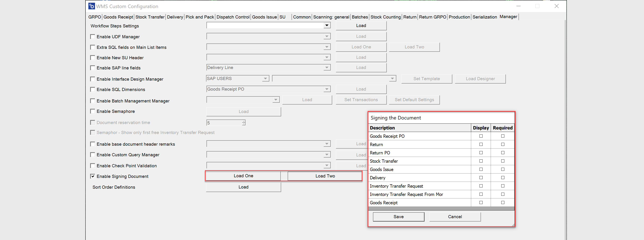Click the Load button for Sort Order Definitions
The height and width of the screenshot is (240, 644).
pyautogui.click(x=243, y=187)
